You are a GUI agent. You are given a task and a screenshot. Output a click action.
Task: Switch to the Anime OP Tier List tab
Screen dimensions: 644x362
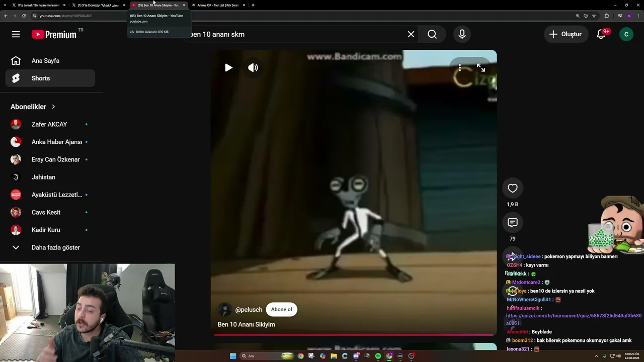218,5
